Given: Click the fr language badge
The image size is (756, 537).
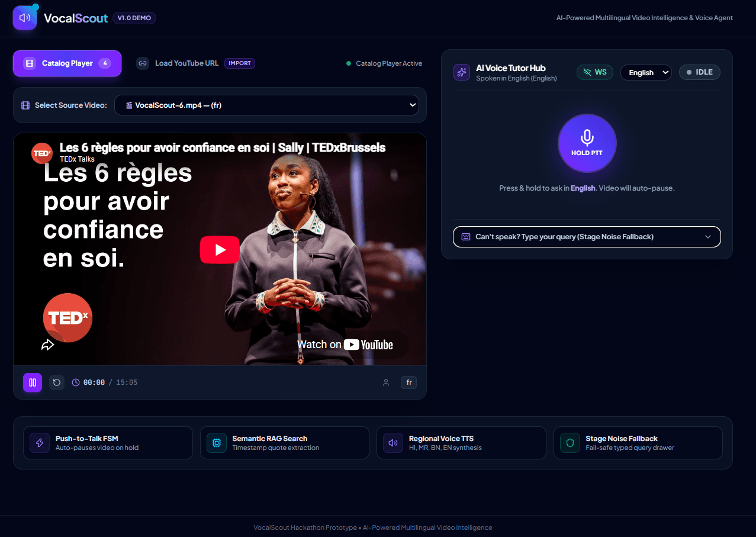Looking at the screenshot, I should (x=408, y=382).
